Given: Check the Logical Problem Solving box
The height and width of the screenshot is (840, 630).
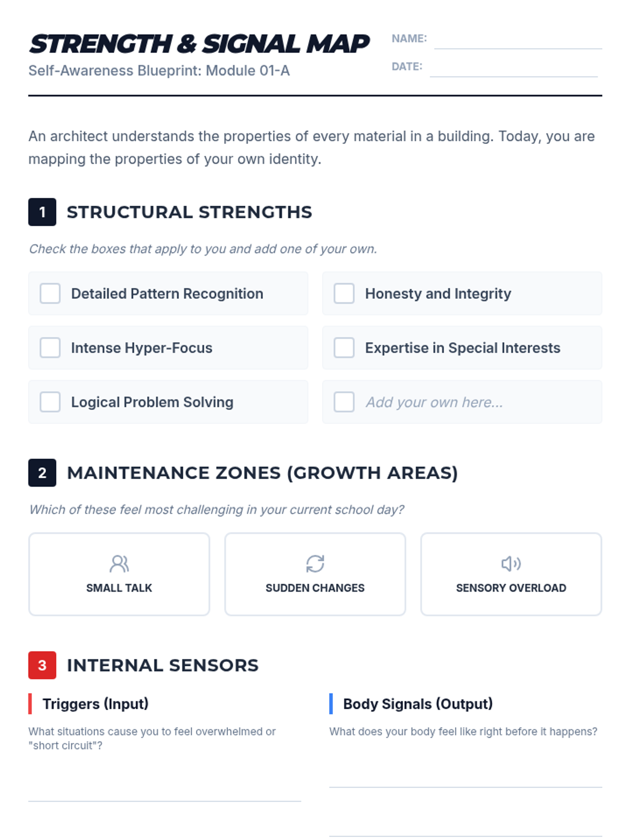Looking at the screenshot, I should tap(50, 402).
